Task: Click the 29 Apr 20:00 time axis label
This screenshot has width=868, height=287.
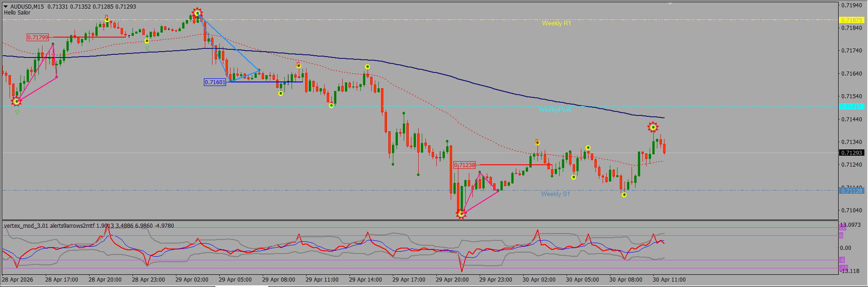Action: [452, 279]
